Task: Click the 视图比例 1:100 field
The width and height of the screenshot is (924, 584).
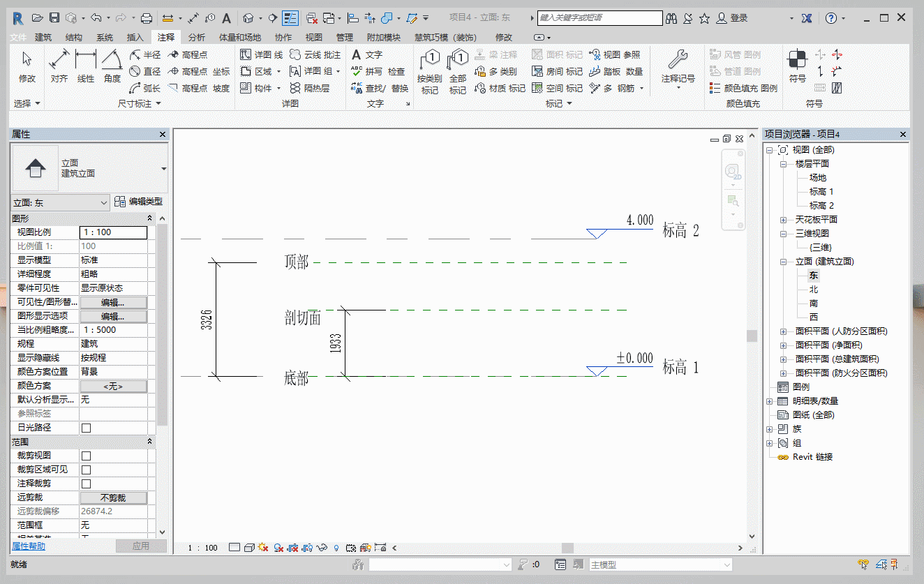Action: [x=114, y=232]
